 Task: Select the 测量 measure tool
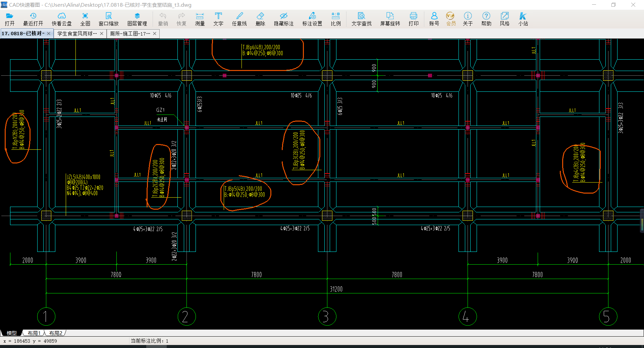click(x=200, y=19)
